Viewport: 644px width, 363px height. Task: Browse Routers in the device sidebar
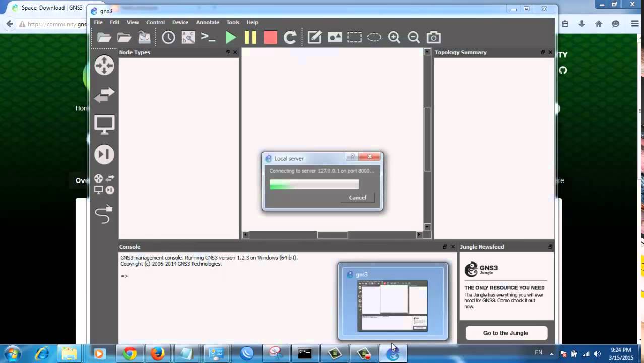pos(104,66)
